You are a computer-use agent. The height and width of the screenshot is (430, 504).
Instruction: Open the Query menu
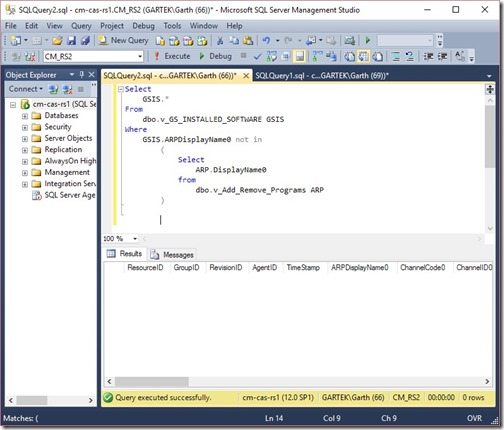(x=81, y=26)
